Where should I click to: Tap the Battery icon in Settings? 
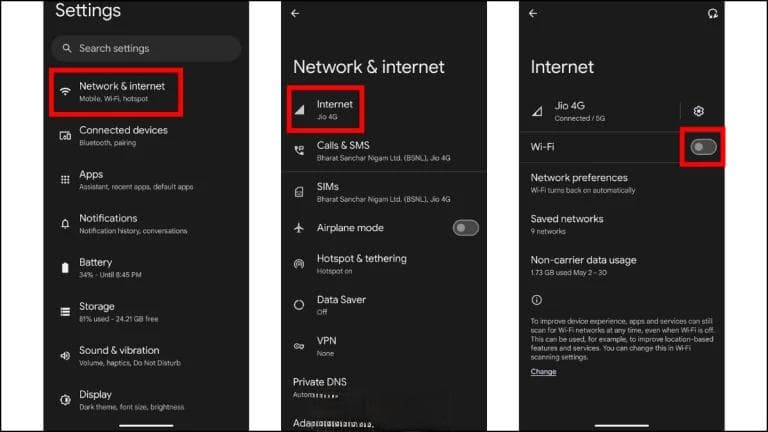(x=65, y=268)
